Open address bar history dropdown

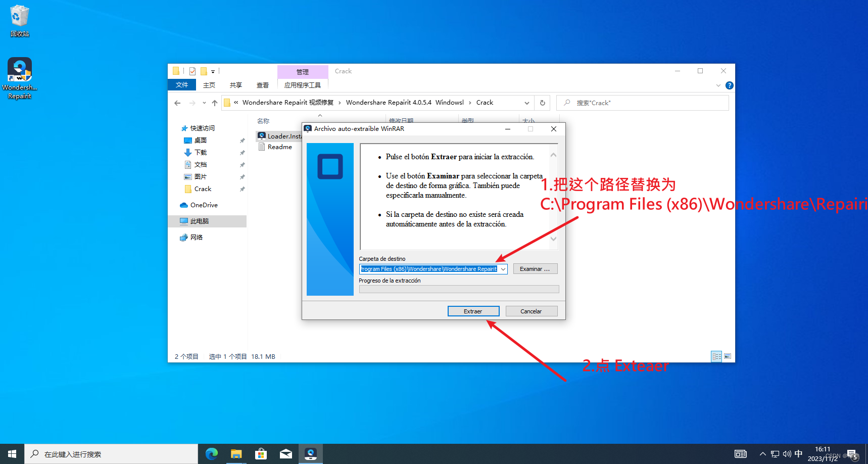[527, 103]
